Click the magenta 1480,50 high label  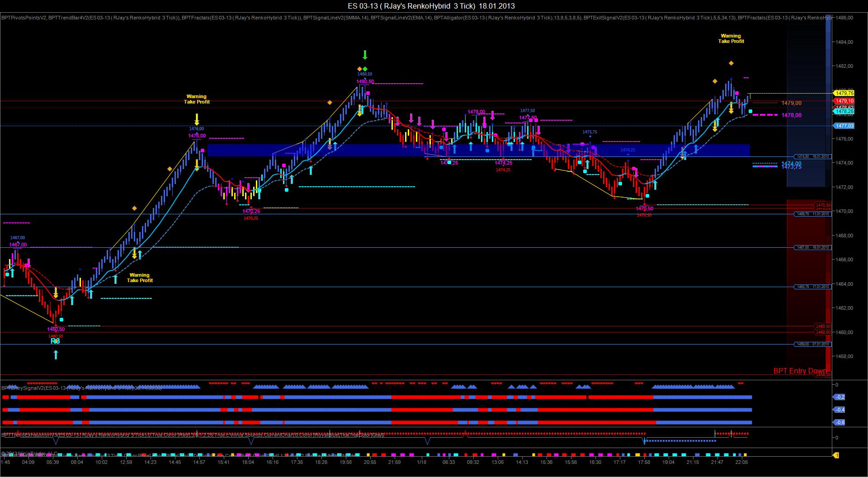pos(365,82)
